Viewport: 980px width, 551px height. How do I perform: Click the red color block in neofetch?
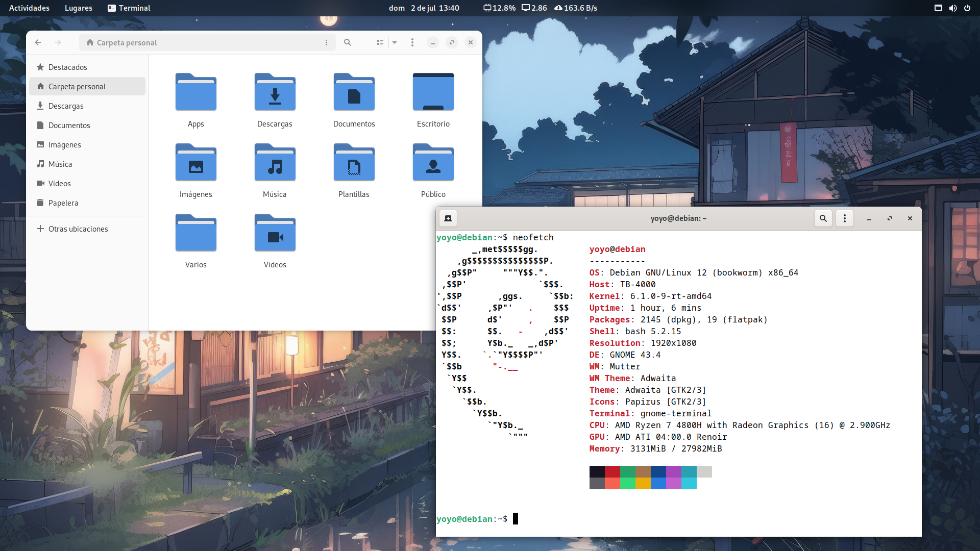(612, 471)
